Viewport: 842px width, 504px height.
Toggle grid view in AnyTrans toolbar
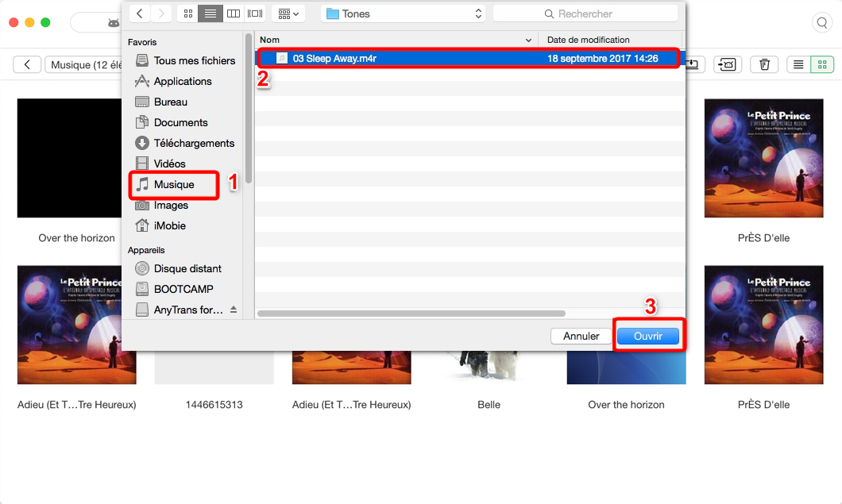coord(821,64)
